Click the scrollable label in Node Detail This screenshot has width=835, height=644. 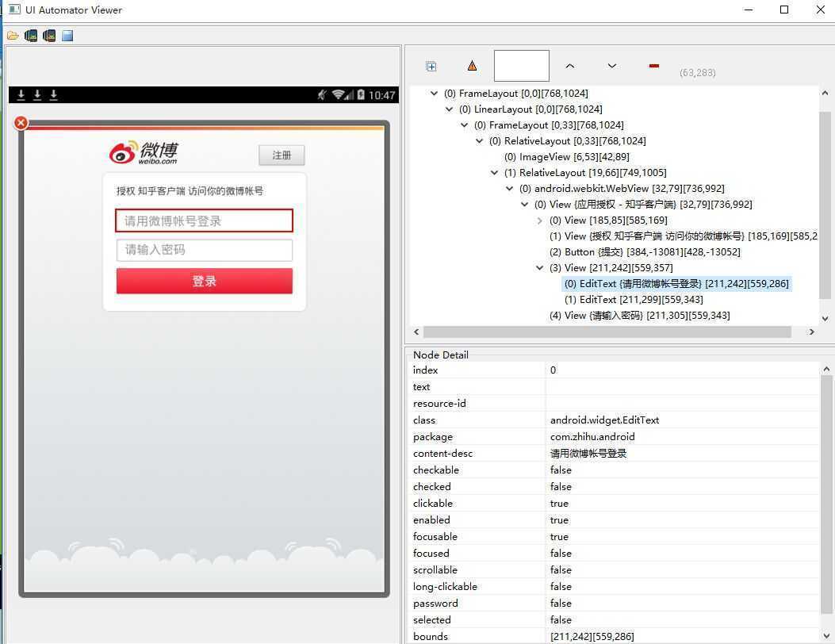click(x=435, y=570)
